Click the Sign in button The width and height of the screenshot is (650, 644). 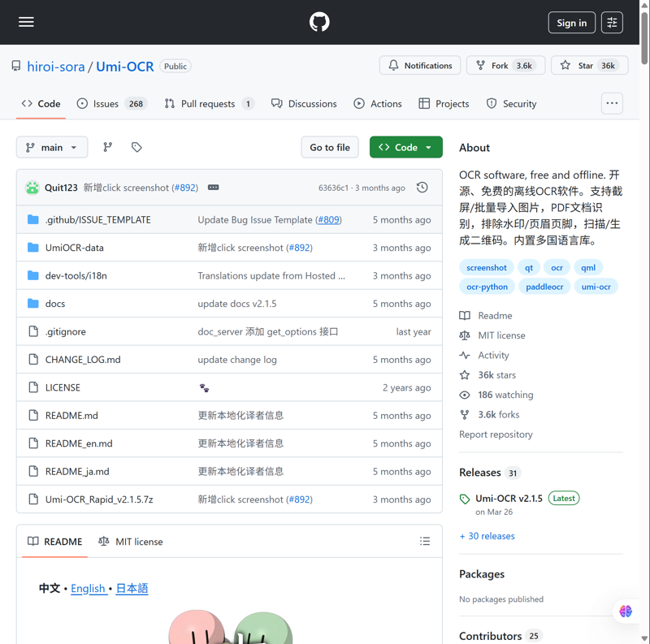[x=572, y=23]
